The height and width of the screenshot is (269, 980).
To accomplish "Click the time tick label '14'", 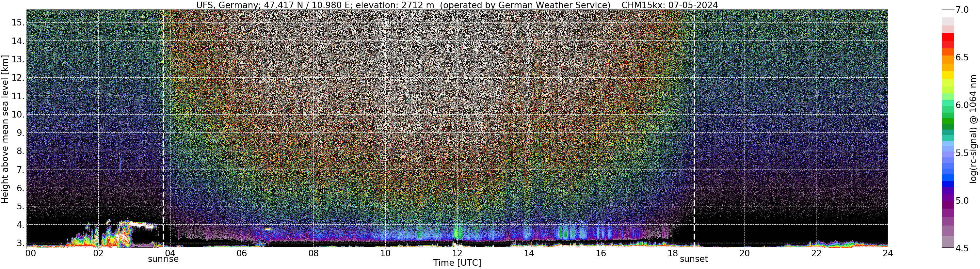I will (x=529, y=253).
